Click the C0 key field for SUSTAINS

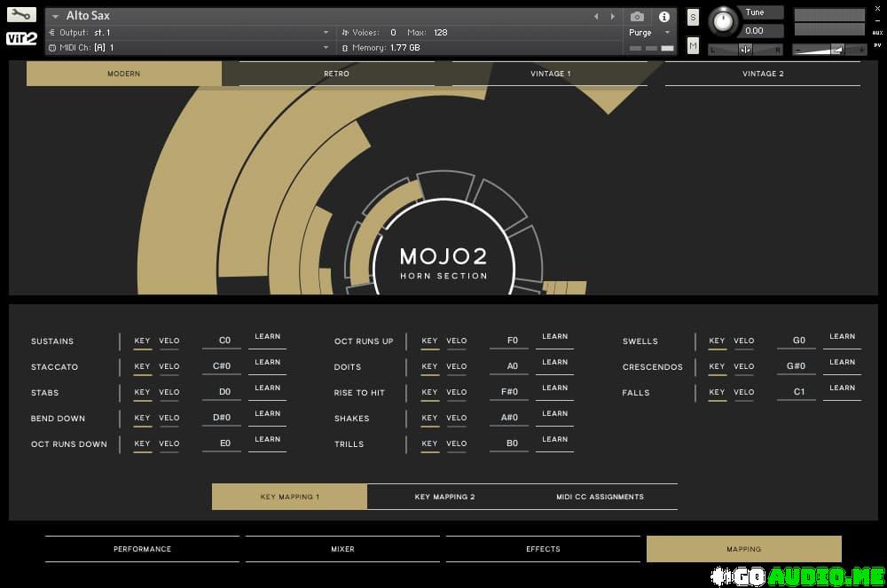click(x=222, y=341)
